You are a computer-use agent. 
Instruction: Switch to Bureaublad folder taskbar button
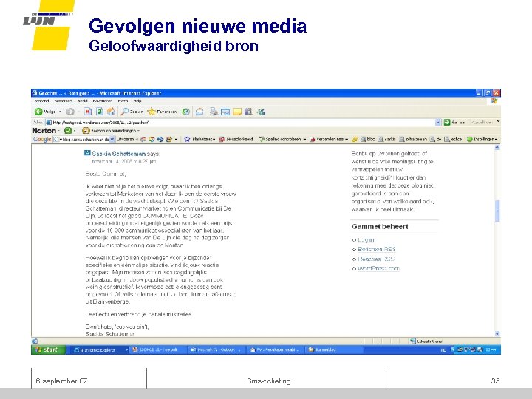(x=334, y=349)
